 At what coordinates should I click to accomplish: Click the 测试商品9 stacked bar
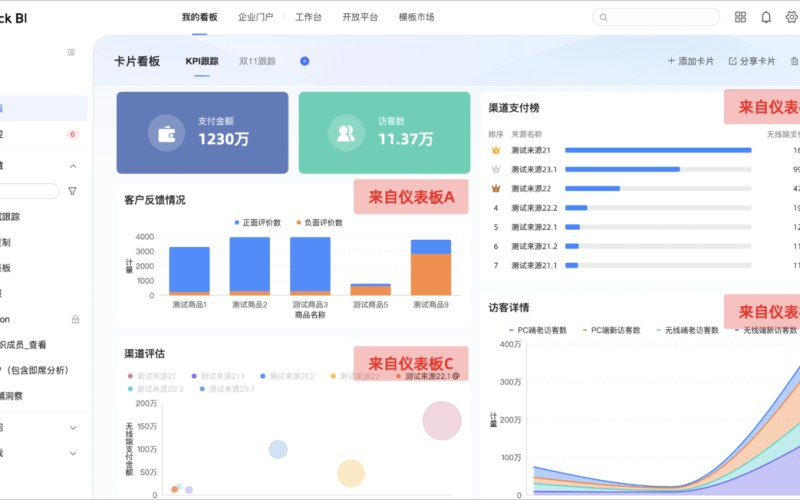pos(431,267)
